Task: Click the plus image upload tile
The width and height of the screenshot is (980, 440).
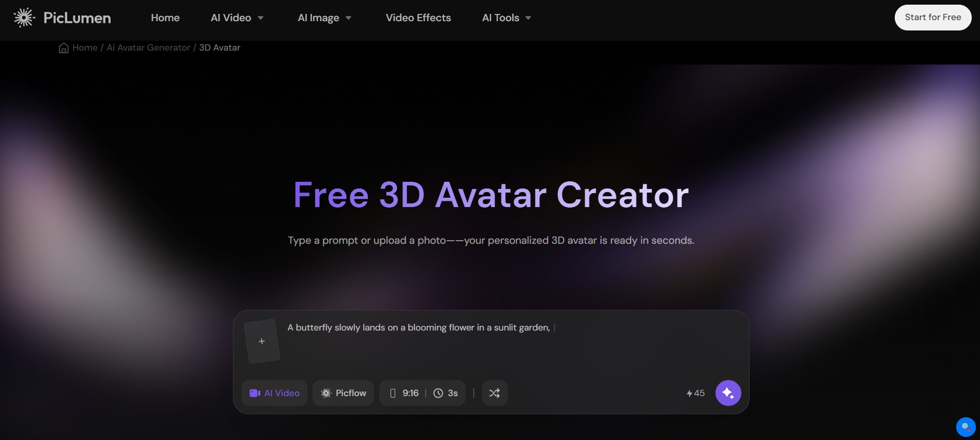Action: click(x=261, y=341)
